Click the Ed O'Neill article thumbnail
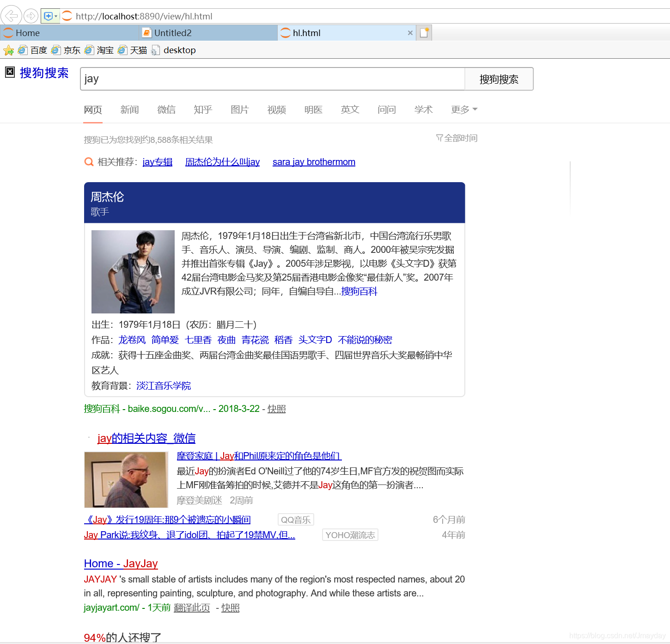 click(126, 479)
